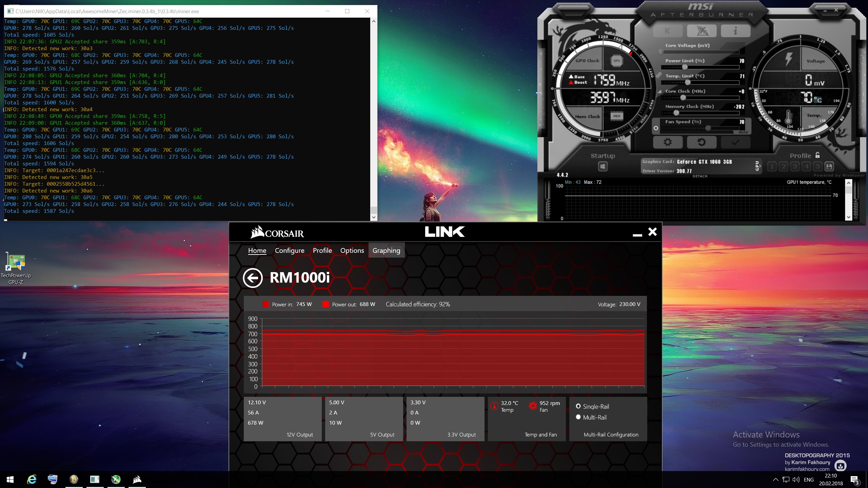The height and width of the screenshot is (488, 868).
Task: Adjust the Power Limit slider handle
Action: coord(685,67)
